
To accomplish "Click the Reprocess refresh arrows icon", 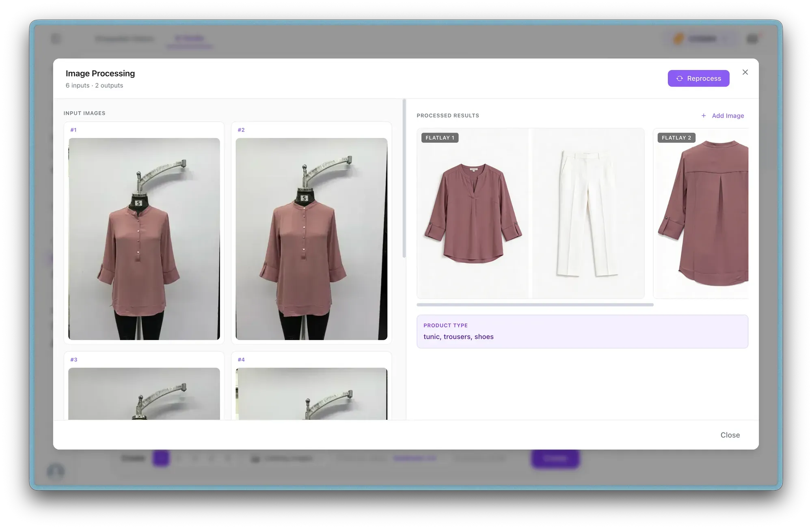I will (x=679, y=78).
